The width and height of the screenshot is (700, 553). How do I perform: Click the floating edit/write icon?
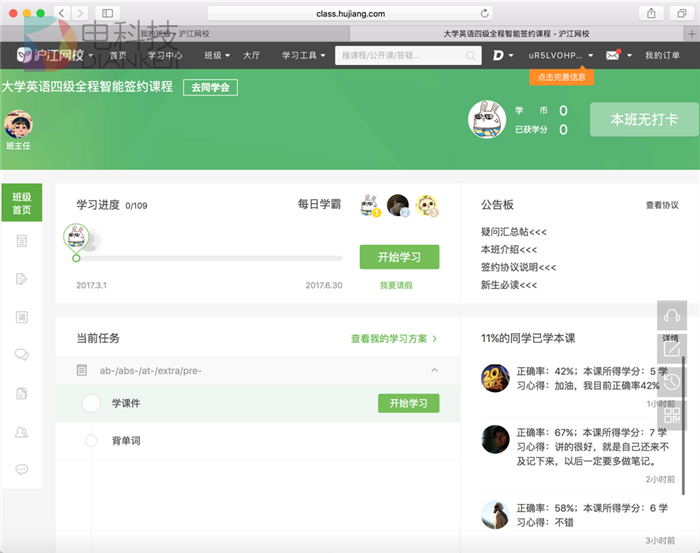pos(672,349)
